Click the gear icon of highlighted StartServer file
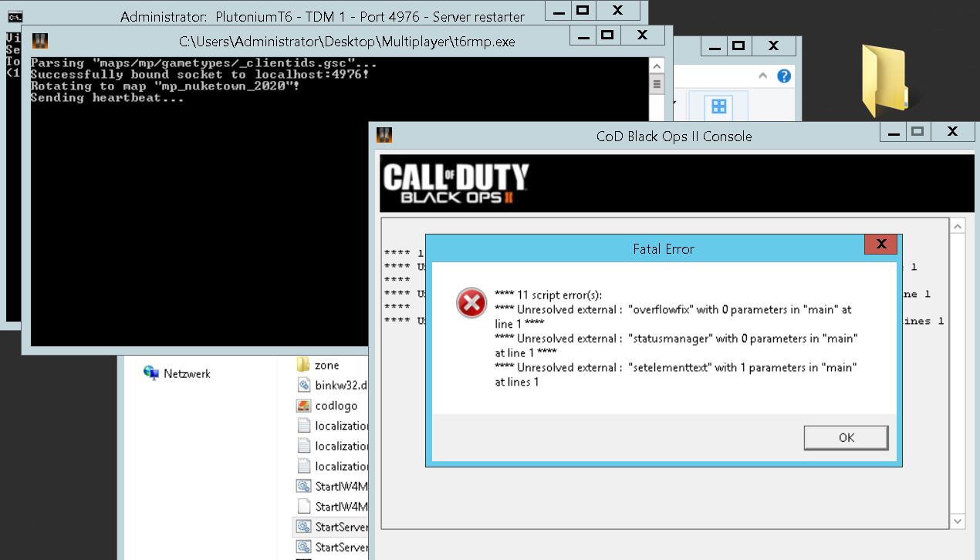Viewport: 980px width, 560px height. (x=303, y=526)
